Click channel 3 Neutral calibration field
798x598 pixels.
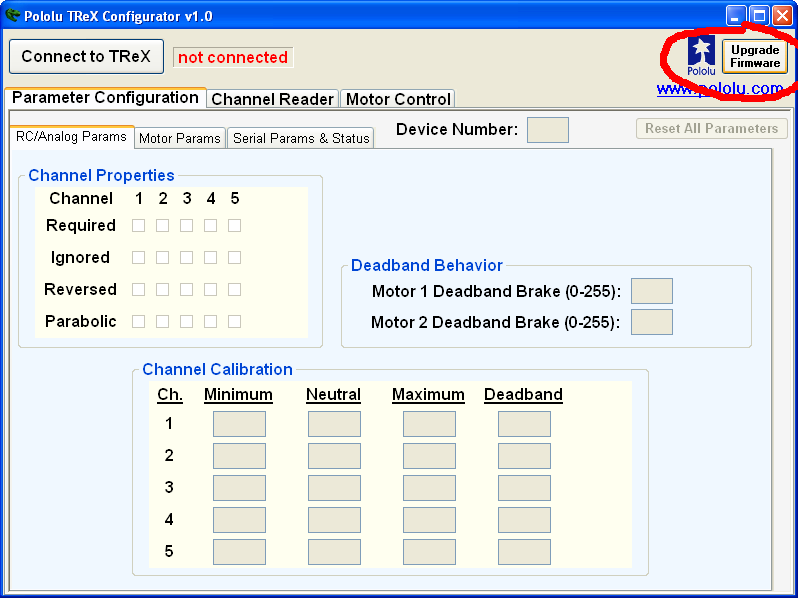coord(334,488)
